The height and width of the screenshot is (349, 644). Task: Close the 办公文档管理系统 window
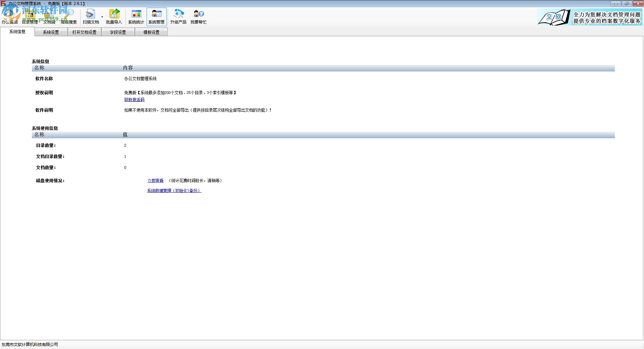637,4
